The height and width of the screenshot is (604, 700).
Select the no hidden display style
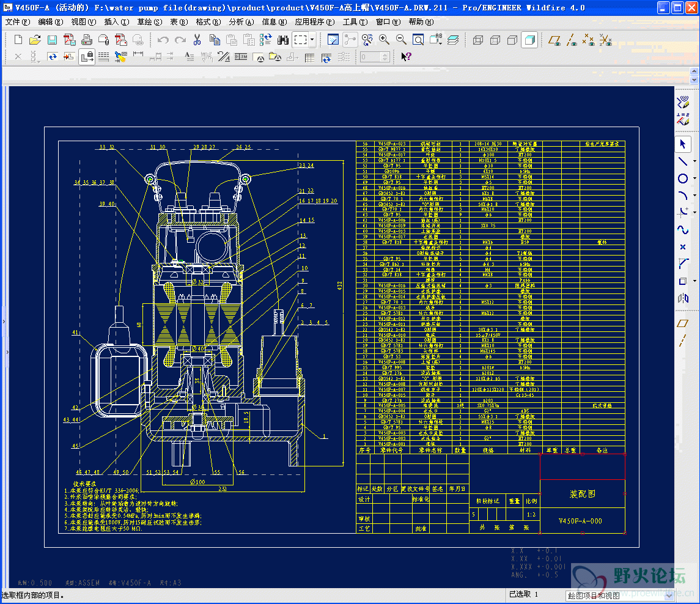[x=512, y=40]
